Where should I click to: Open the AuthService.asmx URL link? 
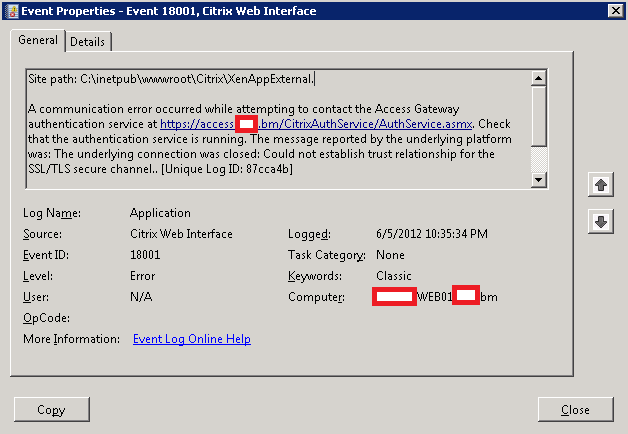pos(316,124)
